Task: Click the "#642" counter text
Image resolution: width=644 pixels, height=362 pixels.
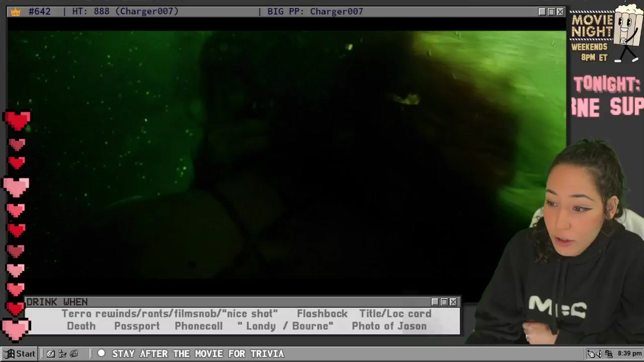Action: point(40,11)
